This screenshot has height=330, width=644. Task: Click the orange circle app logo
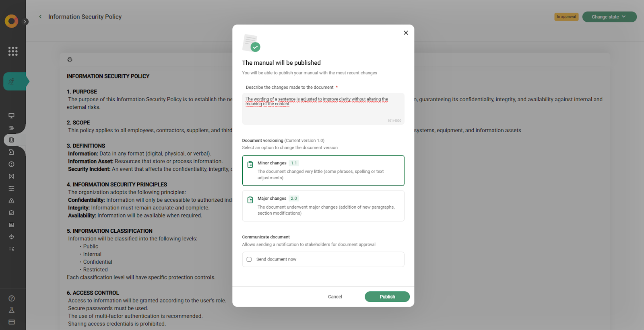click(11, 21)
